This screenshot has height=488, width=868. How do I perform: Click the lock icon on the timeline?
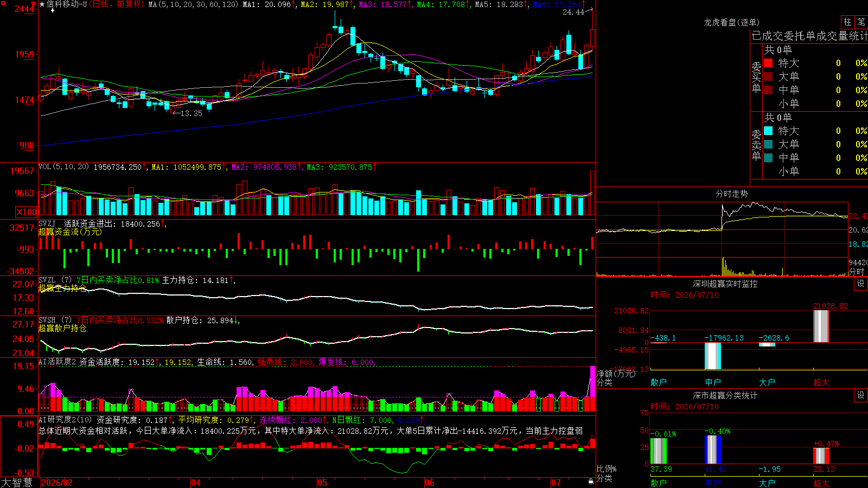pyautogui.click(x=591, y=481)
